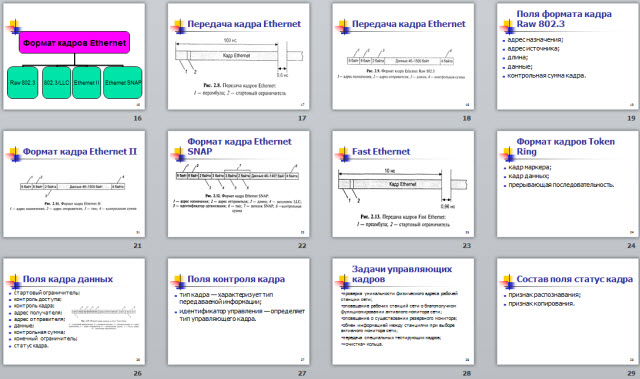640x379 pixels.
Task: Select slide 28 'Задачи управляющих кадров'
Action: 403,311
